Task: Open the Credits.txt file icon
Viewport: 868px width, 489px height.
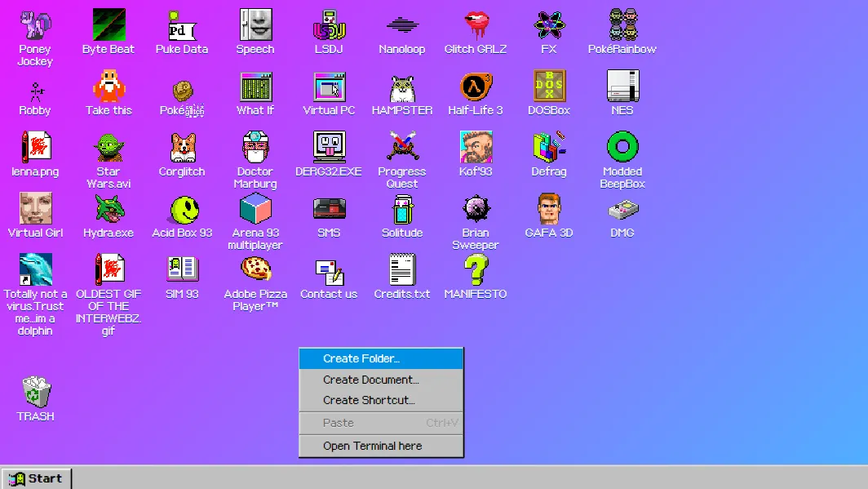Action: tap(402, 271)
